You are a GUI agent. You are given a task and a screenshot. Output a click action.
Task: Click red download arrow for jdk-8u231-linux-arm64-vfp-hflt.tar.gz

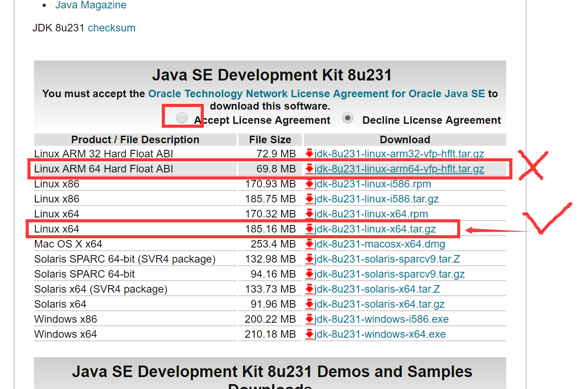point(309,168)
